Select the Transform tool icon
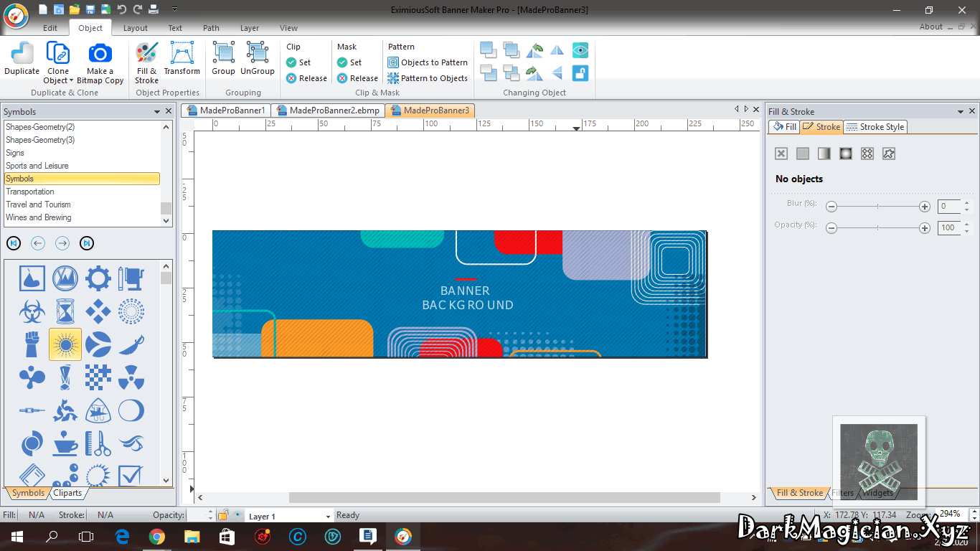Image resolution: width=980 pixels, height=551 pixels. tap(182, 53)
